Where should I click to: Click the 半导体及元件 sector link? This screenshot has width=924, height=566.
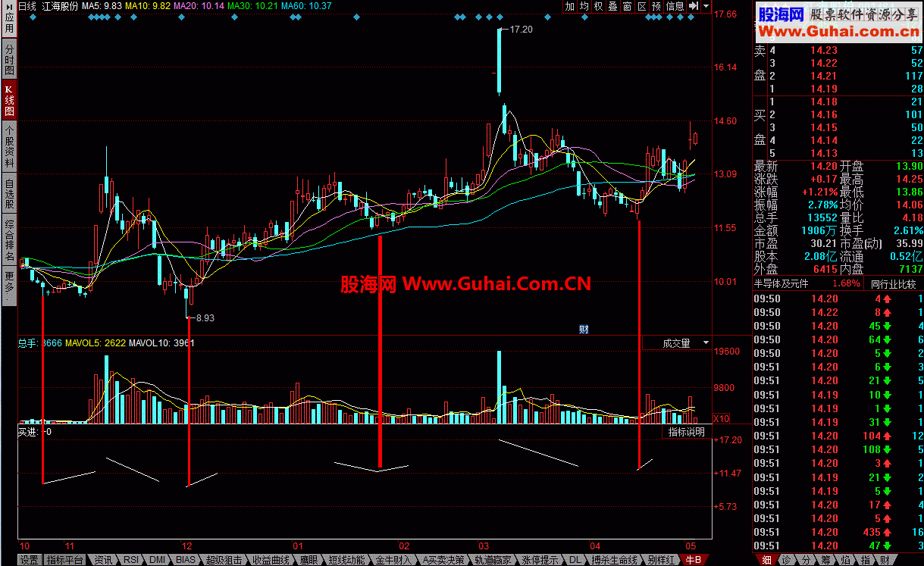click(781, 283)
